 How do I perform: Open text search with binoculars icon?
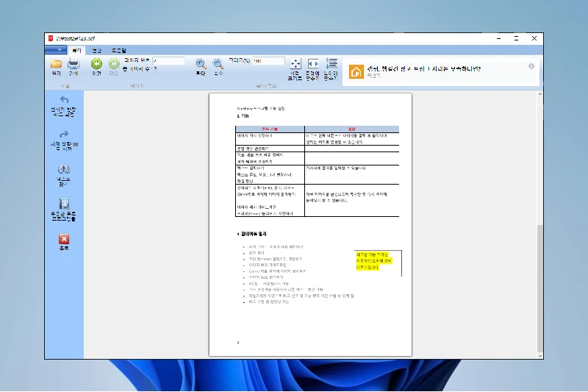coord(64,176)
